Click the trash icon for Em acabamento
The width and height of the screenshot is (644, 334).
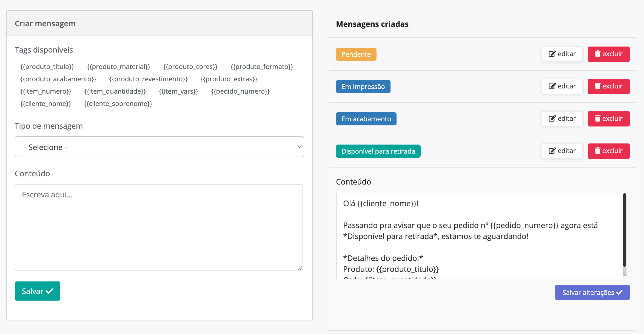tap(598, 119)
